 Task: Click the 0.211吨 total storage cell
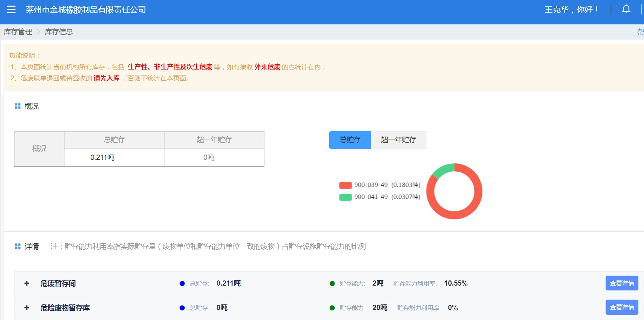pyautogui.click(x=114, y=157)
